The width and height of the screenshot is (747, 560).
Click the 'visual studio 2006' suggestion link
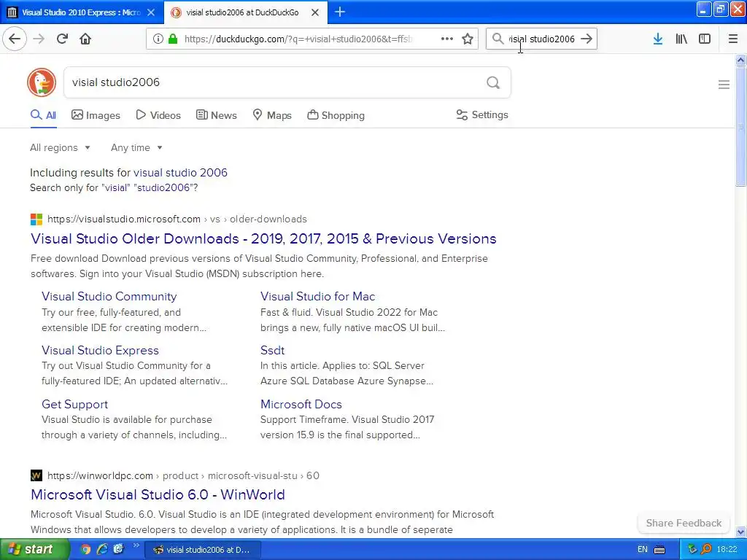[180, 172]
